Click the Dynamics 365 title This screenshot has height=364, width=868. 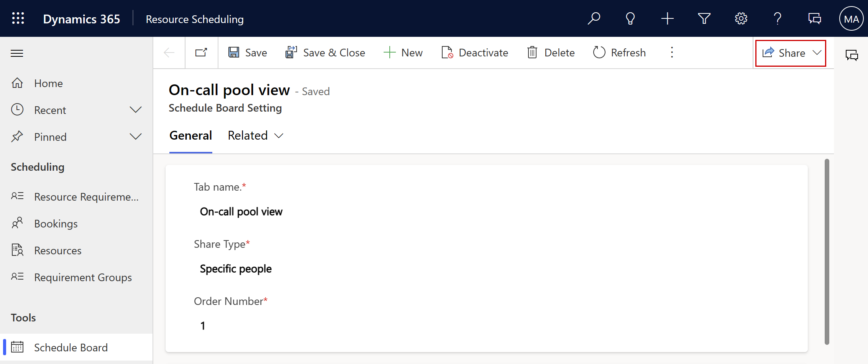pyautogui.click(x=82, y=19)
